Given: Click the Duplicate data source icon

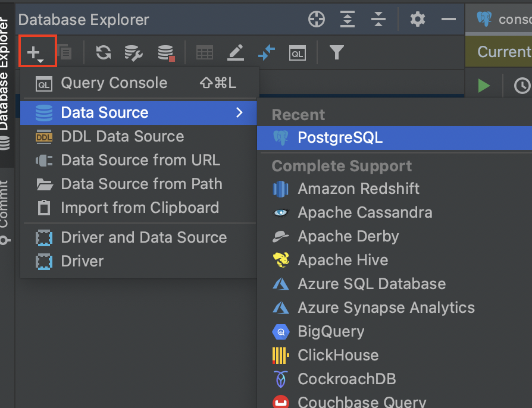Looking at the screenshot, I should click(64, 52).
